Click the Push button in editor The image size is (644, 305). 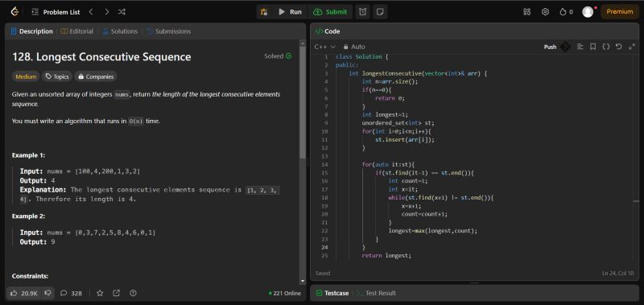point(550,47)
